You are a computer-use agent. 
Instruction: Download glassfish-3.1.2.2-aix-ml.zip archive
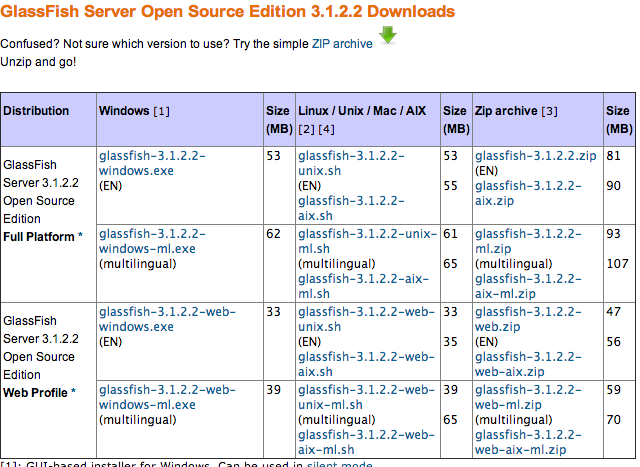click(x=528, y=286)
